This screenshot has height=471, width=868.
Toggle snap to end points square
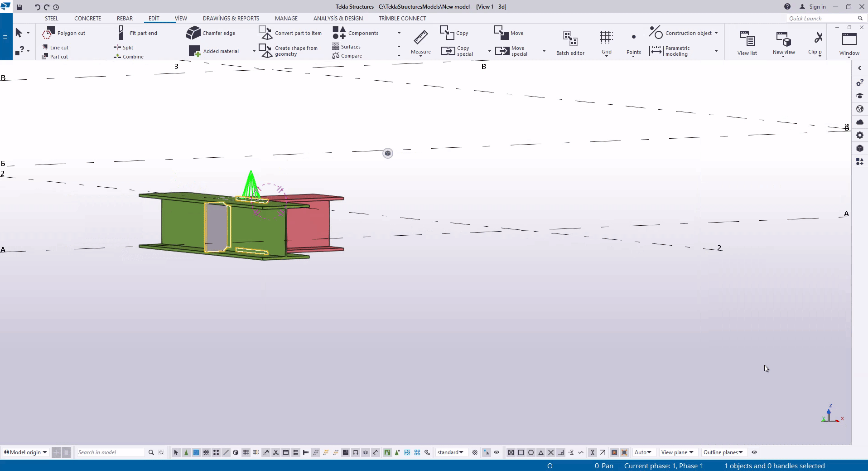tap(521, 452)
